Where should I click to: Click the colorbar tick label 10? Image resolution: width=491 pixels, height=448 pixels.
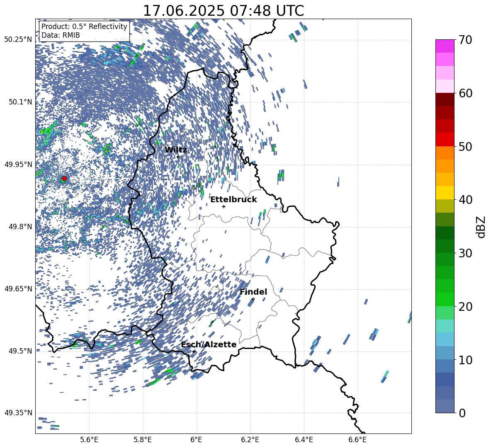tap(465, 360)
